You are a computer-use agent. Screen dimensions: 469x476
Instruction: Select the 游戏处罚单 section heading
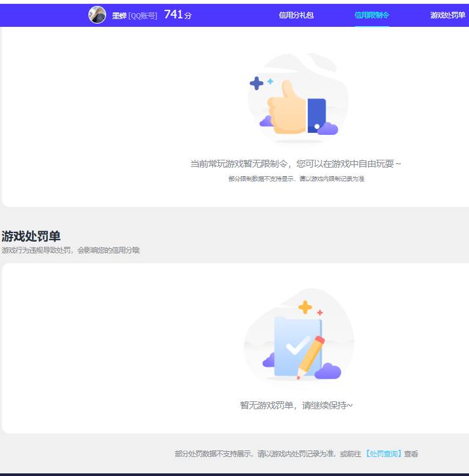31,236
